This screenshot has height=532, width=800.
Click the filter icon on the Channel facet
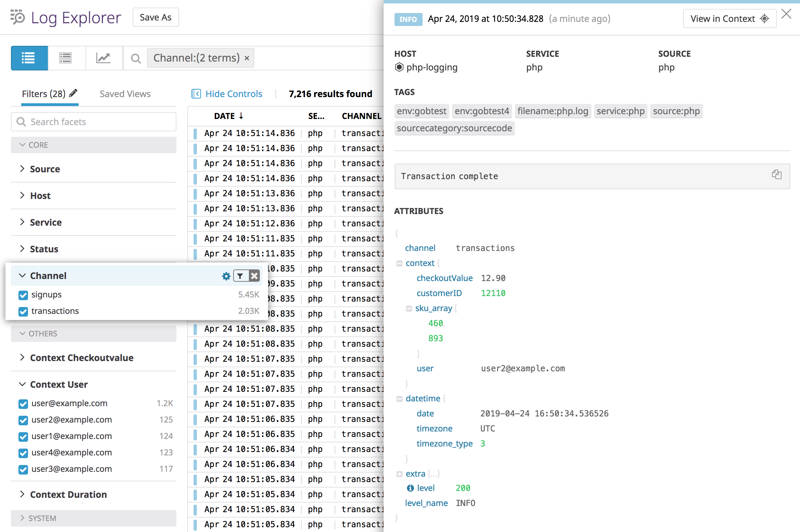pyautogui.click(x=240, y=276)
